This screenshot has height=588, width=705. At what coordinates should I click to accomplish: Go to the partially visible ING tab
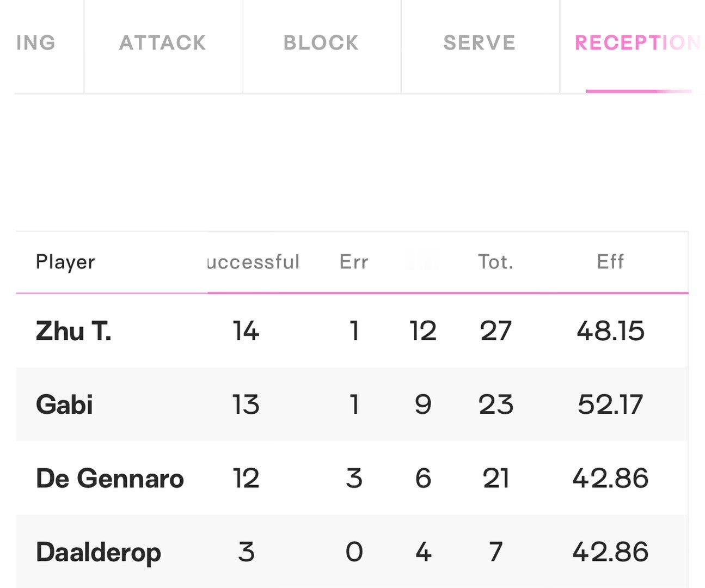pos(36,43)
